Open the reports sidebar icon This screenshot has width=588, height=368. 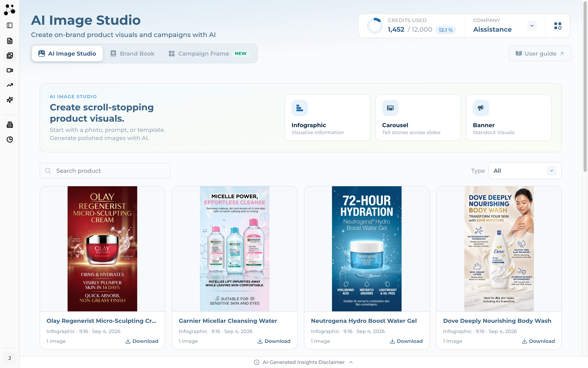click(10, 125)
